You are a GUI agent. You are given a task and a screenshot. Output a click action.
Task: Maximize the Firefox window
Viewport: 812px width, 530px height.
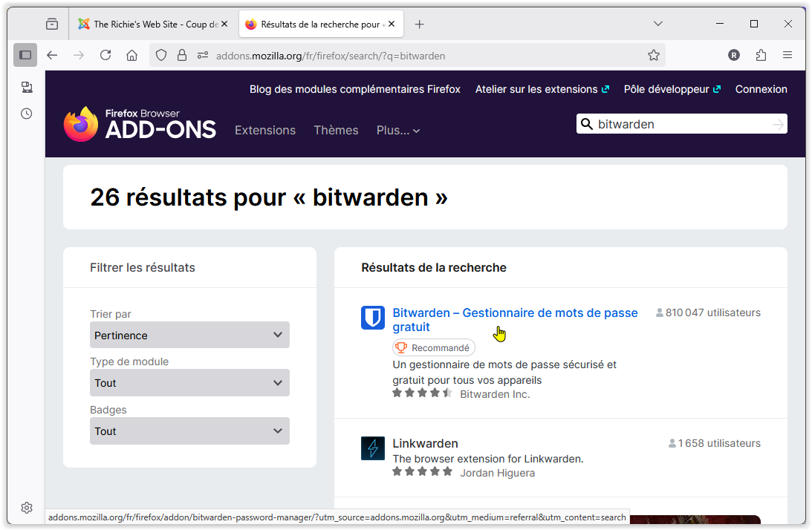point(754,24)
